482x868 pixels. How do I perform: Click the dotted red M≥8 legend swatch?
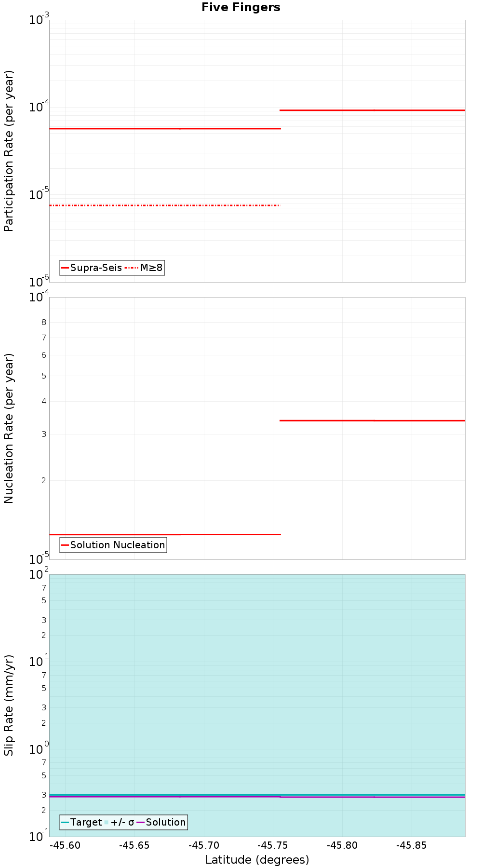click(x=132, y=268)
